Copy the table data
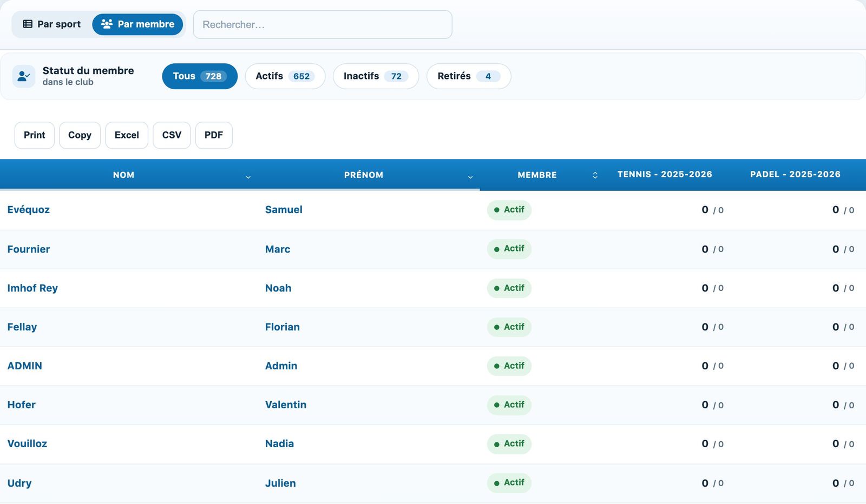Image resolution: width=866 pixels, height=504 pixels. (80, 135)
